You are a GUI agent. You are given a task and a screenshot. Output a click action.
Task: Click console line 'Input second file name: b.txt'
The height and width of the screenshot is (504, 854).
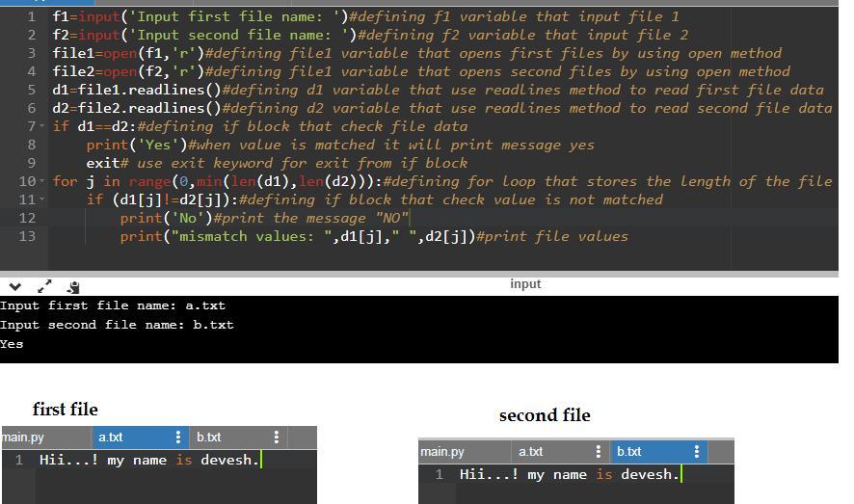click(x=117, y=325)
